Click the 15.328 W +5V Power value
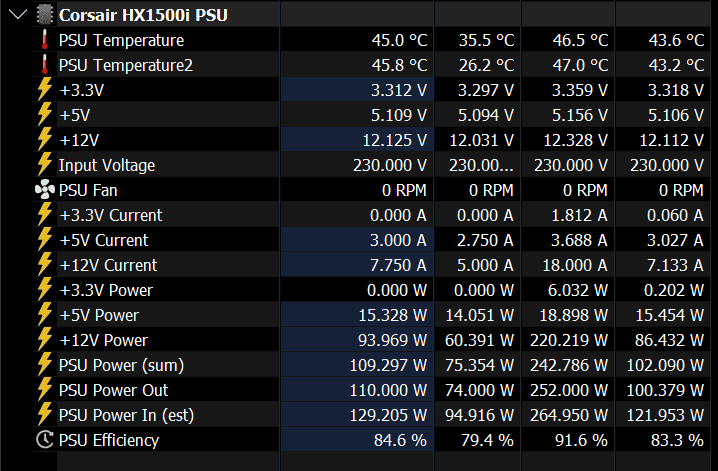The height and width of the screenshot is (471, 718). (393, 315)
